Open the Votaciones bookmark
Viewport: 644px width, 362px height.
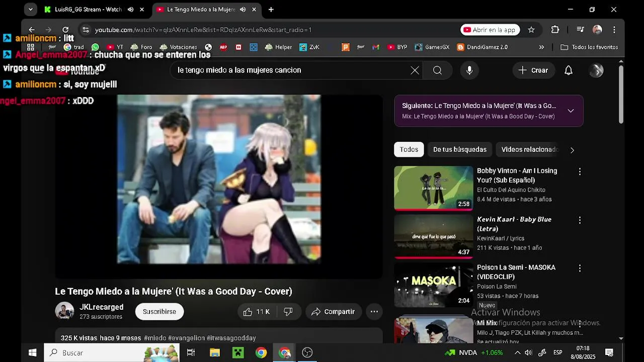[178, 47]
